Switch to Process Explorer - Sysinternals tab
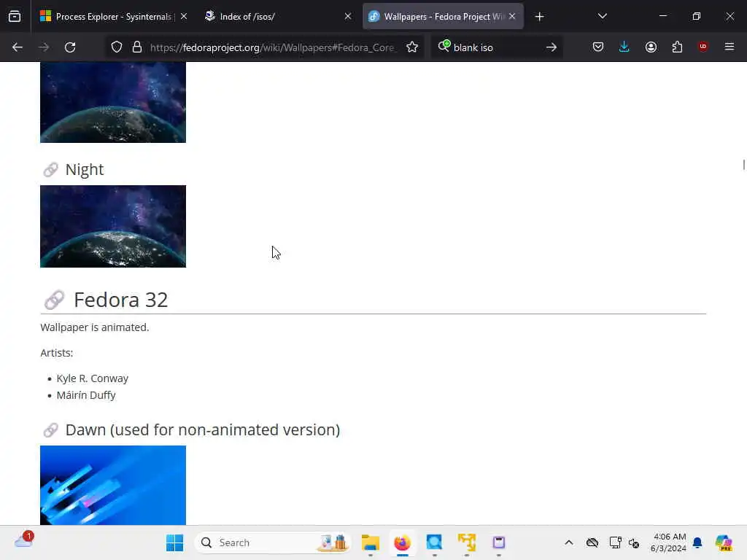The image size is (747, 560). pyautogui.click(x=113, y=17)
